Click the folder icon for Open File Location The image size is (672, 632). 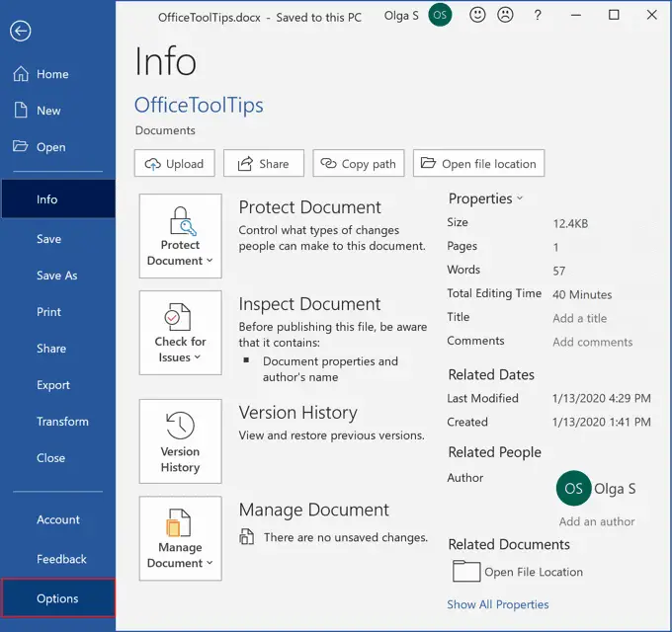coord(466,571)
